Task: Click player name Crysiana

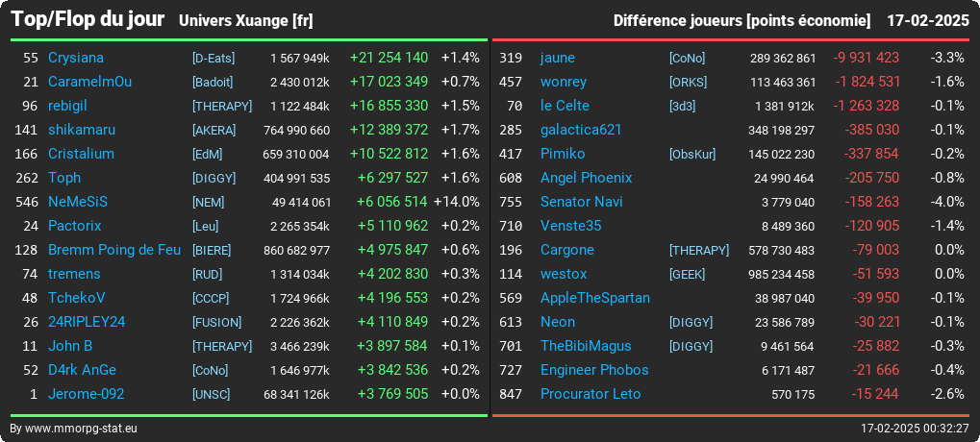Action: tap(76, 58)
